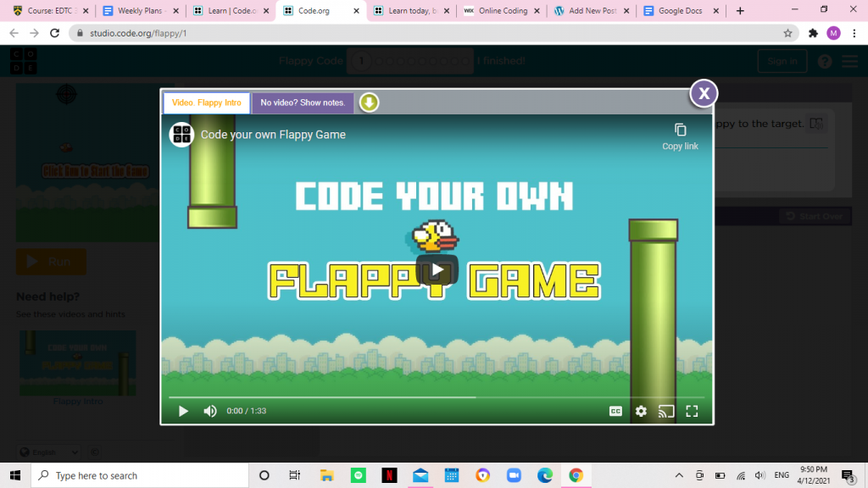The width and height of the screenshot is (868, 488).
Task: Download the video with the green arrow icon
Action: click(370, 103)
